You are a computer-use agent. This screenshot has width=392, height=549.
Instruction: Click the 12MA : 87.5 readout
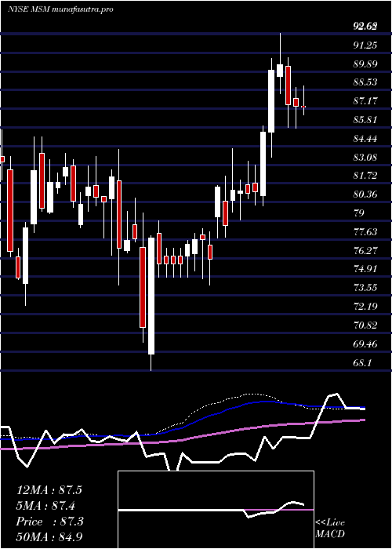(x=49, y=490)
